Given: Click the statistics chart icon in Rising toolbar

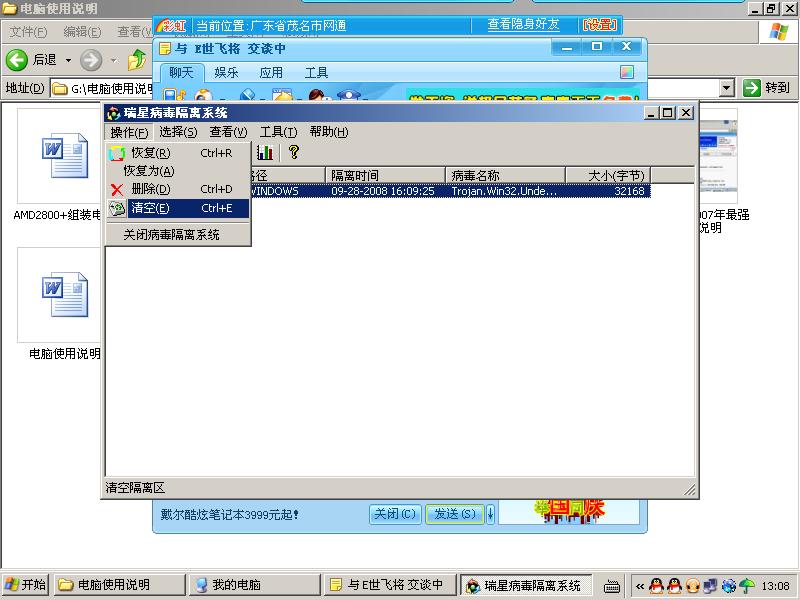Looking at the screenshot, I should pos(265,152).
